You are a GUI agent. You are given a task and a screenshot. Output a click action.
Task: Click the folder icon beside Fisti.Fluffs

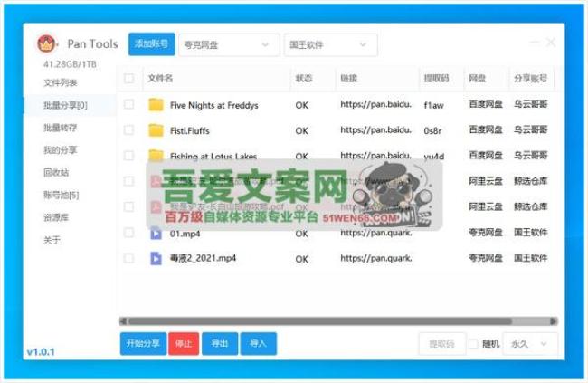tap(156, 130)
